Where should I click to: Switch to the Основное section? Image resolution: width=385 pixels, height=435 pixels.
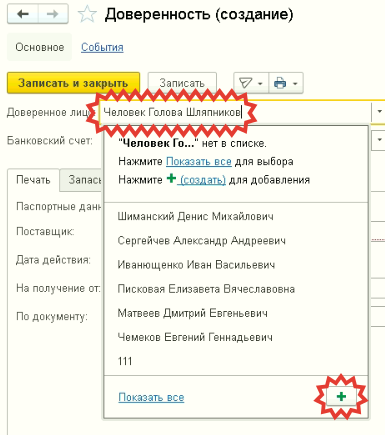point(39,47)
